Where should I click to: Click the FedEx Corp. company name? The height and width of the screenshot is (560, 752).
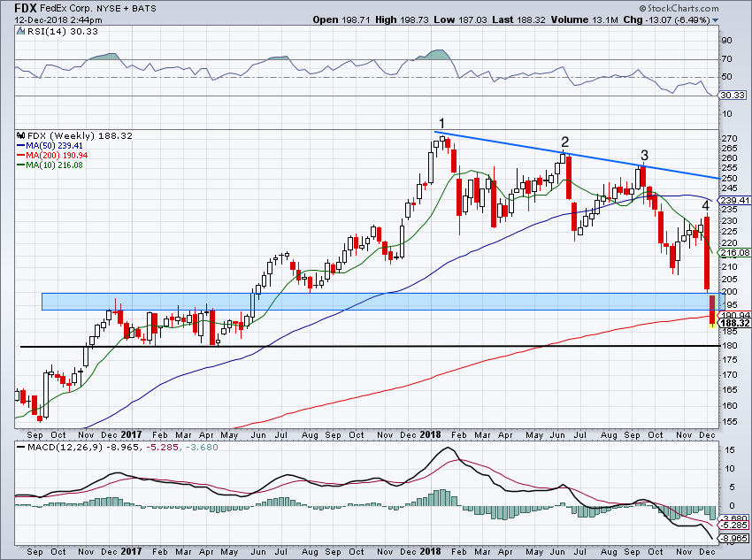[66, 8]
